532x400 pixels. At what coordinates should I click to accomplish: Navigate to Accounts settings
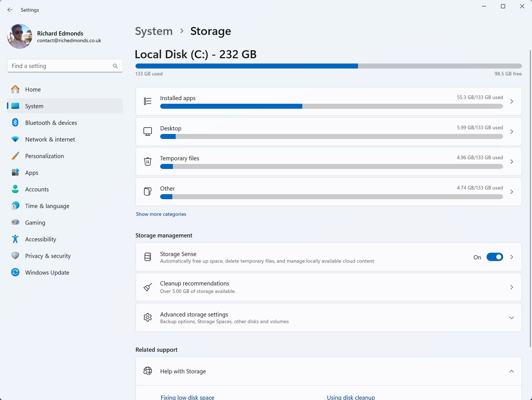click(37, 189)
